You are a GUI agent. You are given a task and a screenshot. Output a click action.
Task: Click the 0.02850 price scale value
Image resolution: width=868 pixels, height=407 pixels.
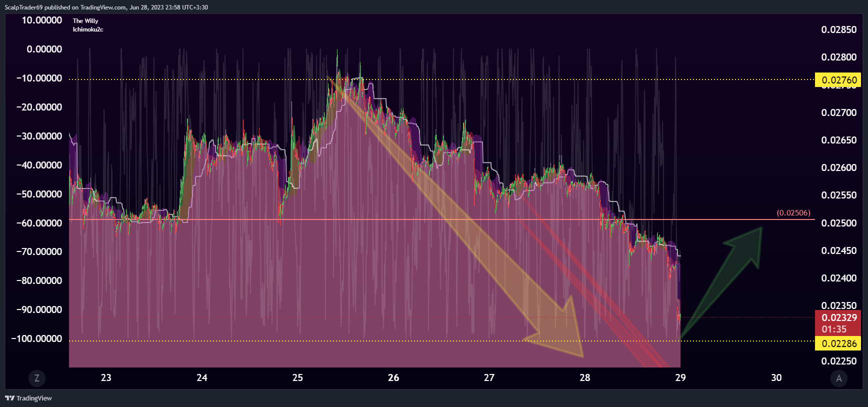tap(839, 29)
